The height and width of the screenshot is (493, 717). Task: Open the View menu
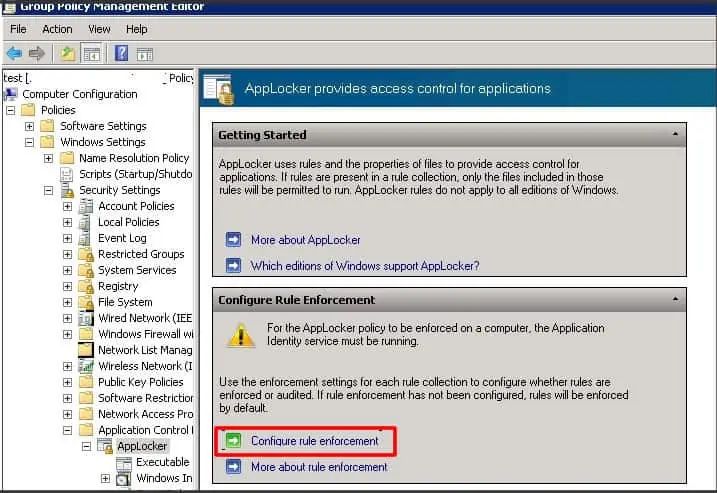[x=99, y=29]
